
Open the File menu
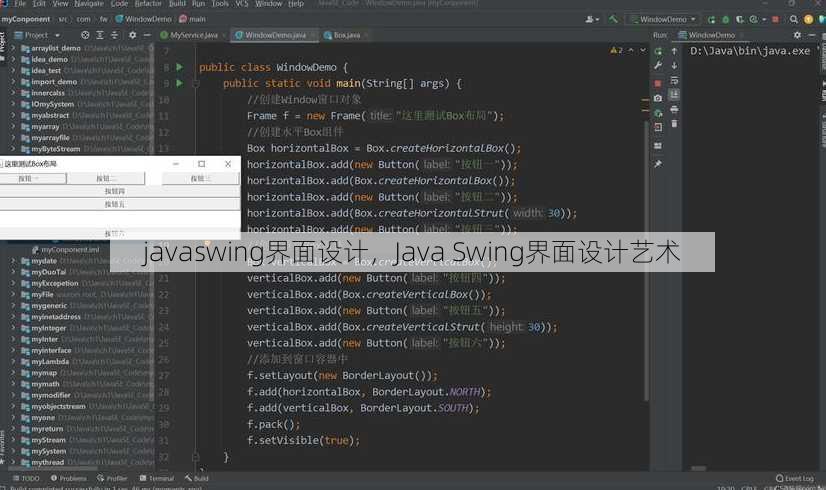point(20,4)
